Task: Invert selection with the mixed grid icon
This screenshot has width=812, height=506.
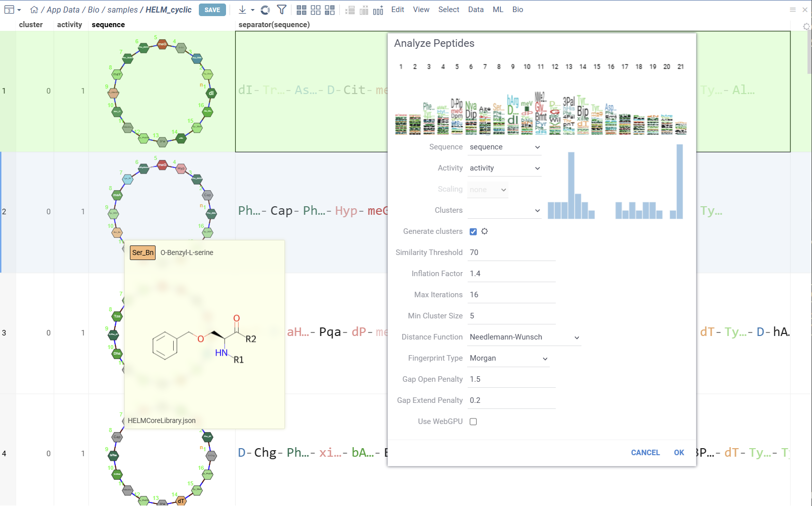Action: 330,10
